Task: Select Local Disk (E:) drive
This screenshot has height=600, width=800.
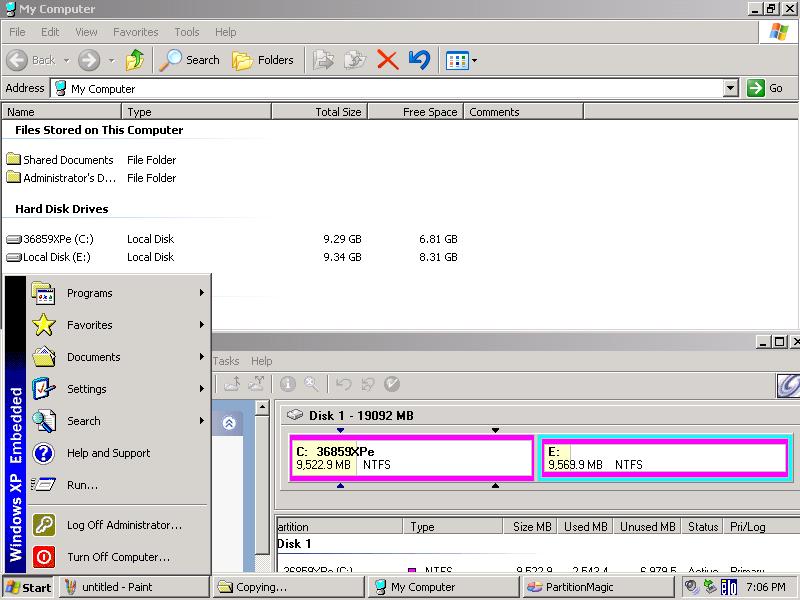Action: point(56,257)
